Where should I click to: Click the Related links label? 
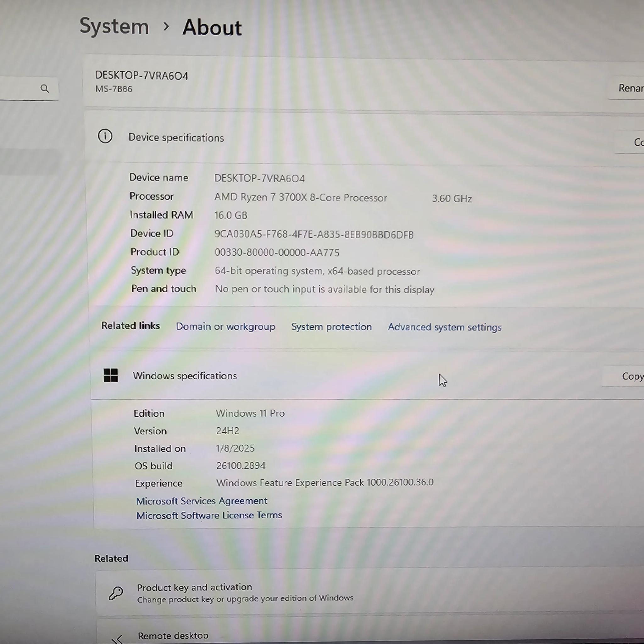point(131,326)
